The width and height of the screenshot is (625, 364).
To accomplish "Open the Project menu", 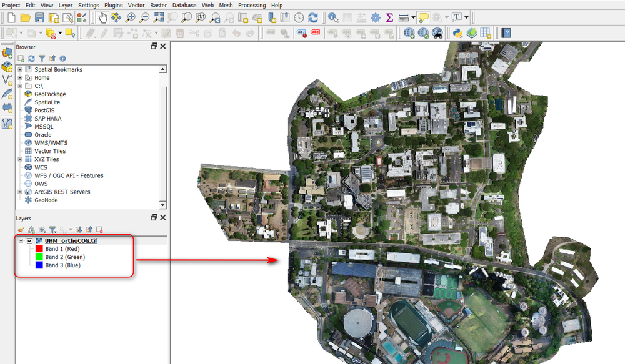I will [x=11, y=5].
